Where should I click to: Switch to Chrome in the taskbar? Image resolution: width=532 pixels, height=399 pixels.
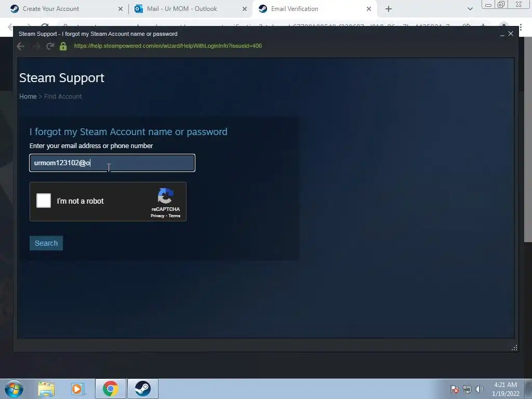[x=111, y=389]
